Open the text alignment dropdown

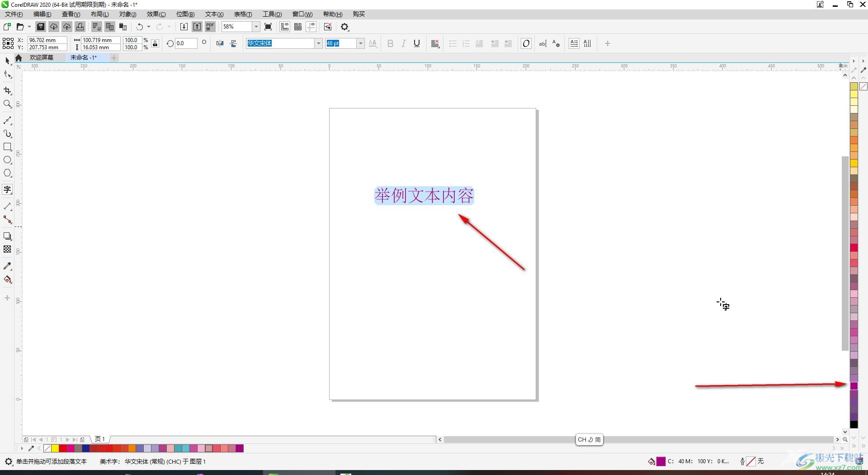click(x=435, y=43)
